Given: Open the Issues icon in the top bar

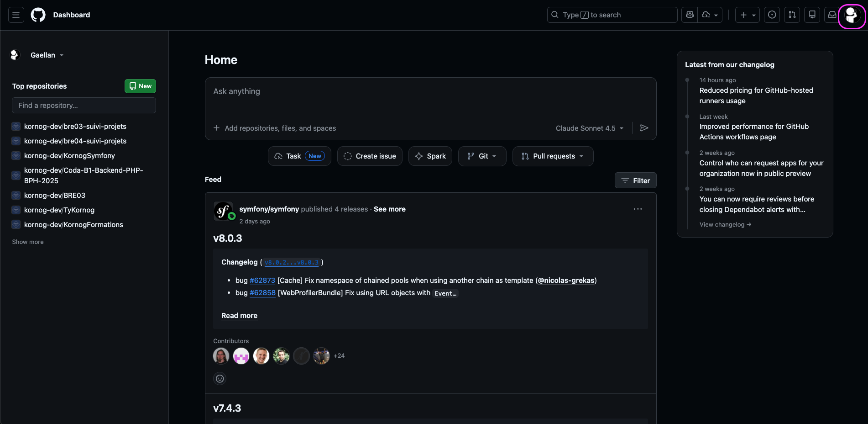Looking at the screenshot, I should point(772,15).
